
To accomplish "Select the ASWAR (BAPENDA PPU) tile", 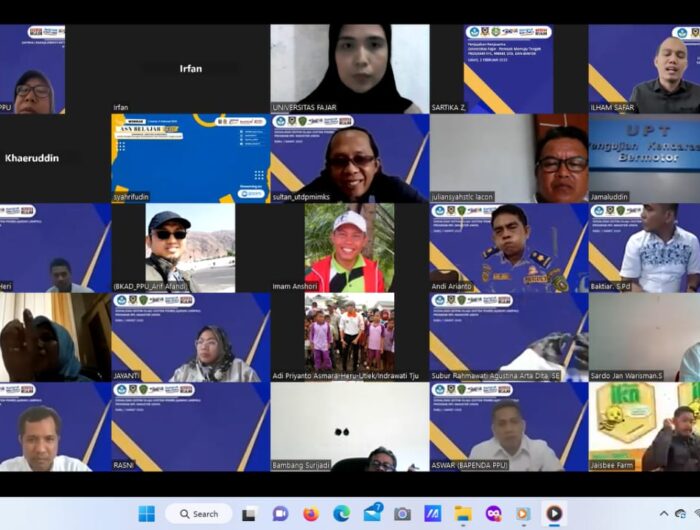I will [x=508, y=426].
